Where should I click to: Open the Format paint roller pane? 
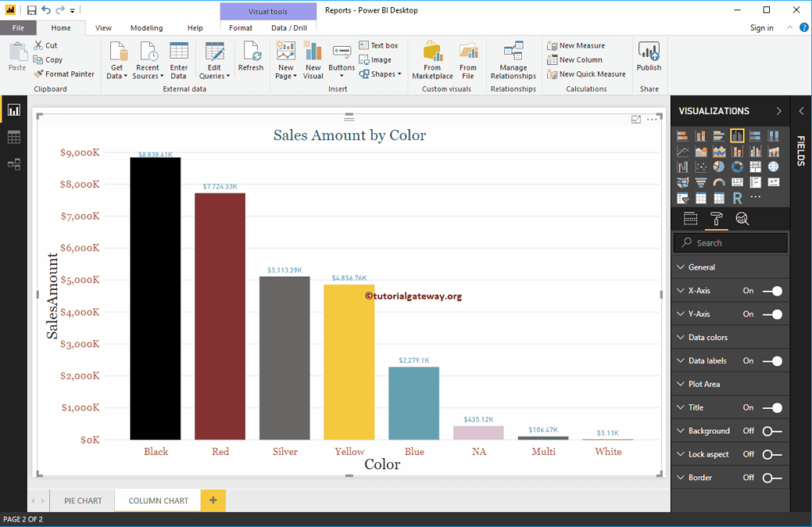(x=716, y=219)
